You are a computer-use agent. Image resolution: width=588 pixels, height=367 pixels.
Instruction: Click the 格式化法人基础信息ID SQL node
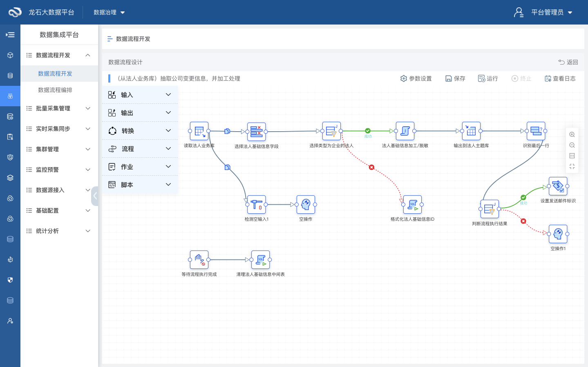(412, 204)
